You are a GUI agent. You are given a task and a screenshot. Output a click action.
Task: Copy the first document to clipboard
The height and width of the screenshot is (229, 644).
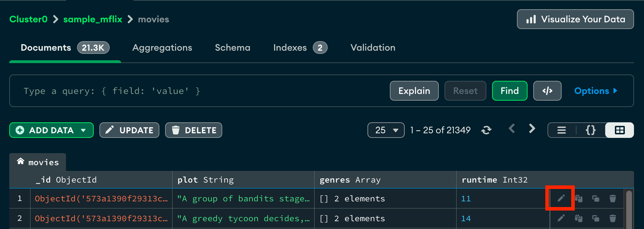tap(579, 199)
